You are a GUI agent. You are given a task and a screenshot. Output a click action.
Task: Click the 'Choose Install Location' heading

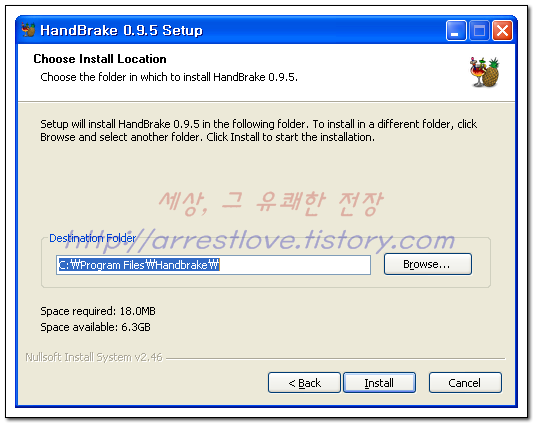(x=100, y=59)
